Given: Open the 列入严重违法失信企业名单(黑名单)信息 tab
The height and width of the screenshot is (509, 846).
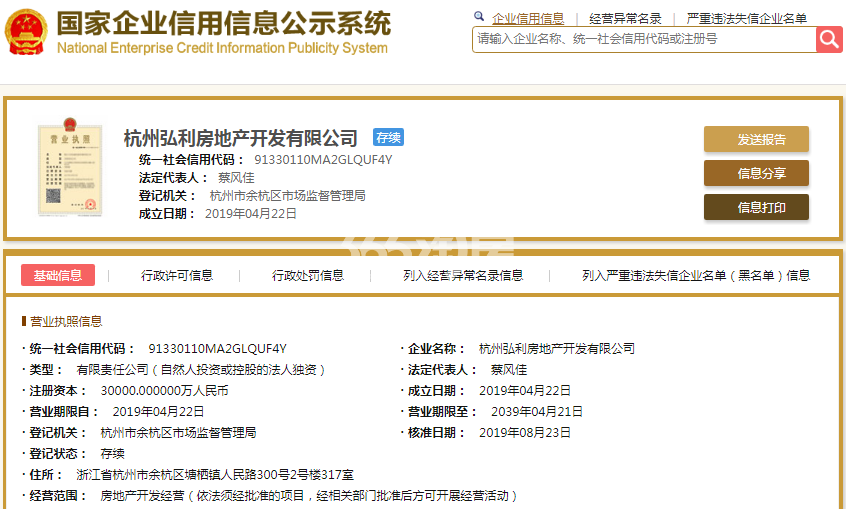Looking at the screenshot, I should [x=696, y=275].
